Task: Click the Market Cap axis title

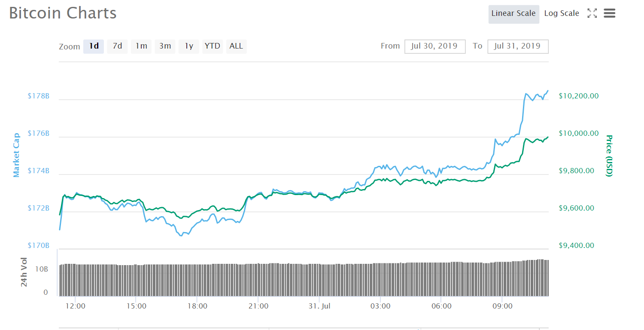Action: point(16,155)
